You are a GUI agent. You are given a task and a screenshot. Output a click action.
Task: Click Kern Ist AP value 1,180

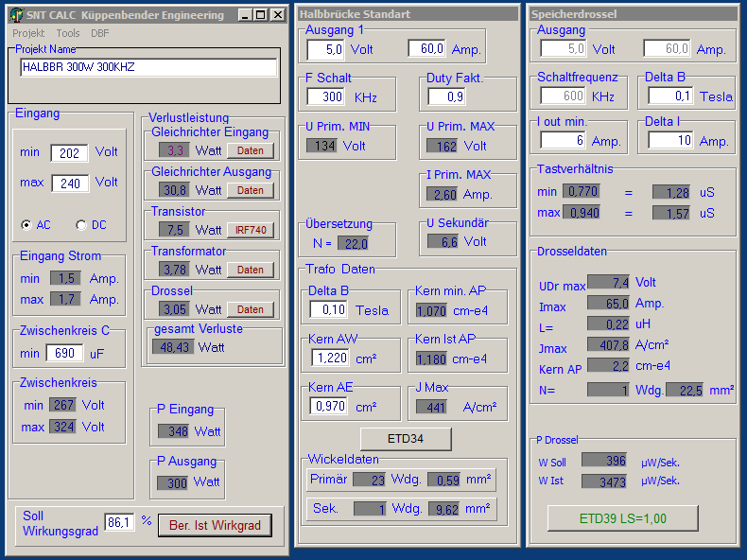pos(431,359)
